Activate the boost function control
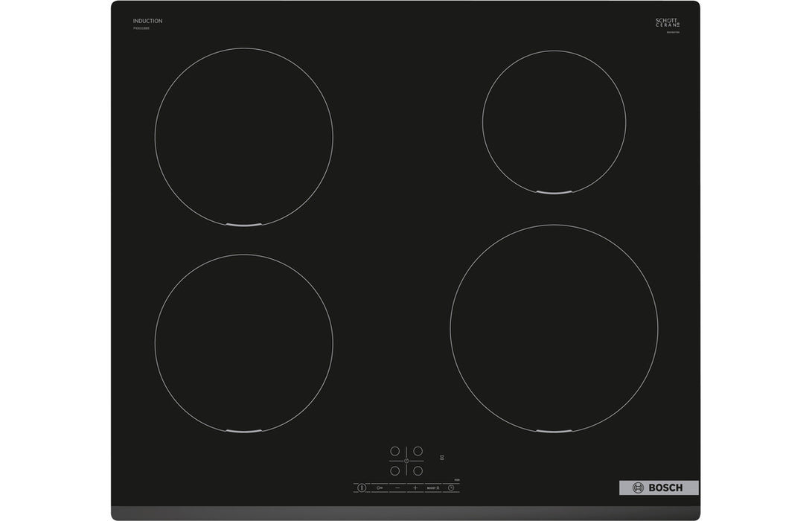Image resolution: width=812 pixels, height=521 pixels. (x=433, y=488)
